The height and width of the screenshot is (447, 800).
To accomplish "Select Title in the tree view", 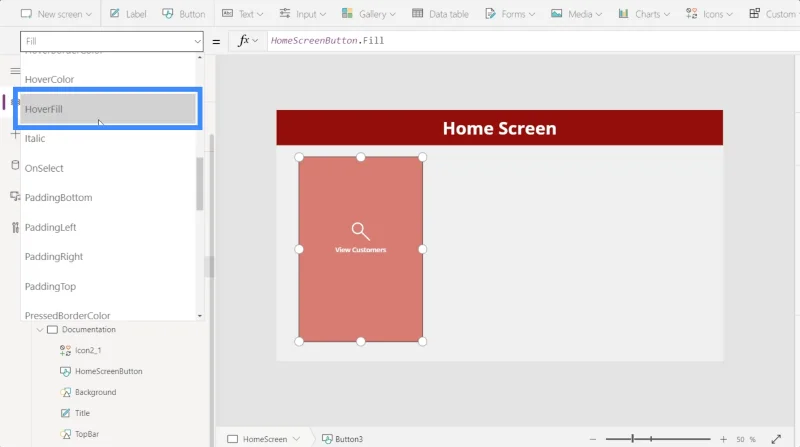I will 82,413.
